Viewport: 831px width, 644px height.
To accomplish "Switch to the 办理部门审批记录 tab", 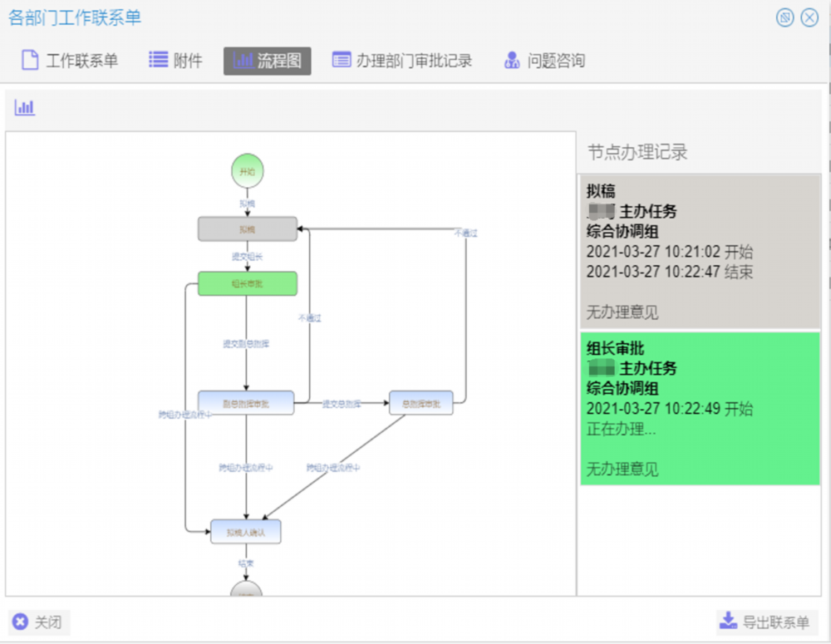I will click(x=402, y=61).
